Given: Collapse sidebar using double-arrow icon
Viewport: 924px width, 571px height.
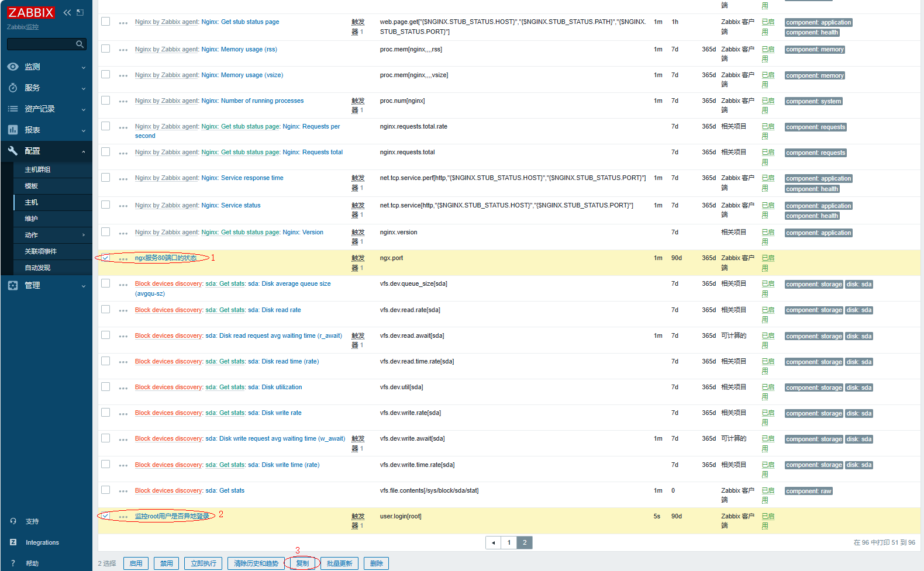Looking at the screenshot, I should [67, 12].
